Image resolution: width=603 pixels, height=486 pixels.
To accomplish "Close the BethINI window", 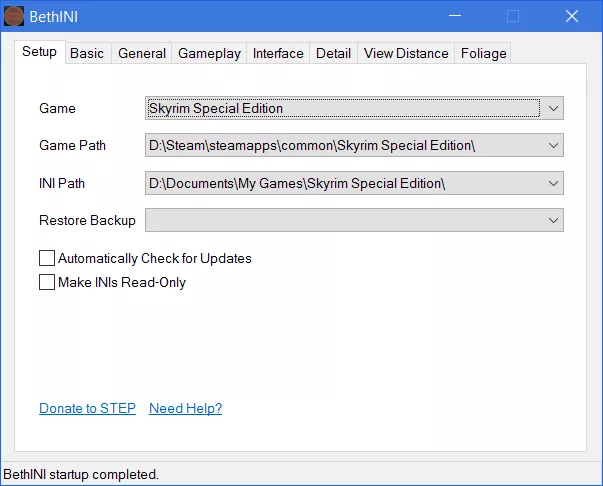I will pyautogui.click(x=572, y=16).
